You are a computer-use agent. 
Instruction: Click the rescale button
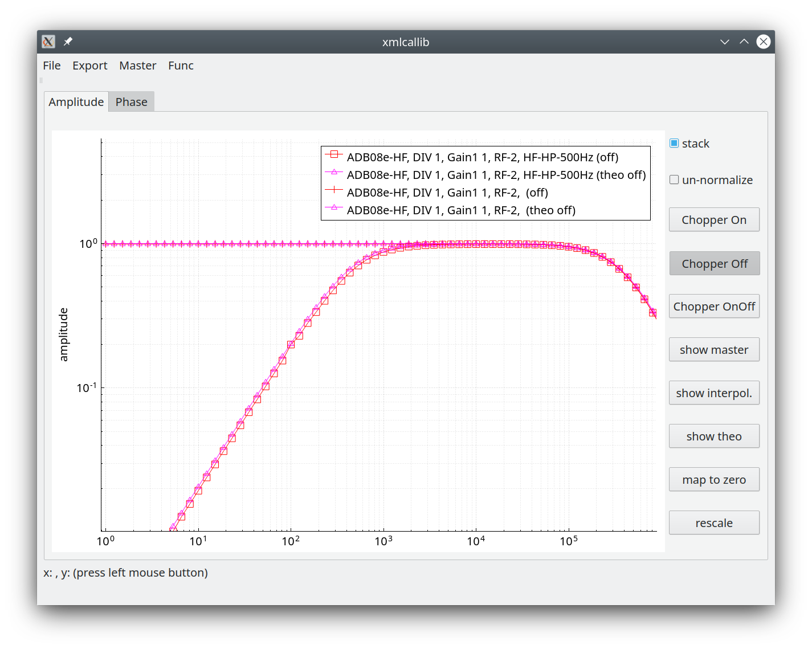pos(715,523)
